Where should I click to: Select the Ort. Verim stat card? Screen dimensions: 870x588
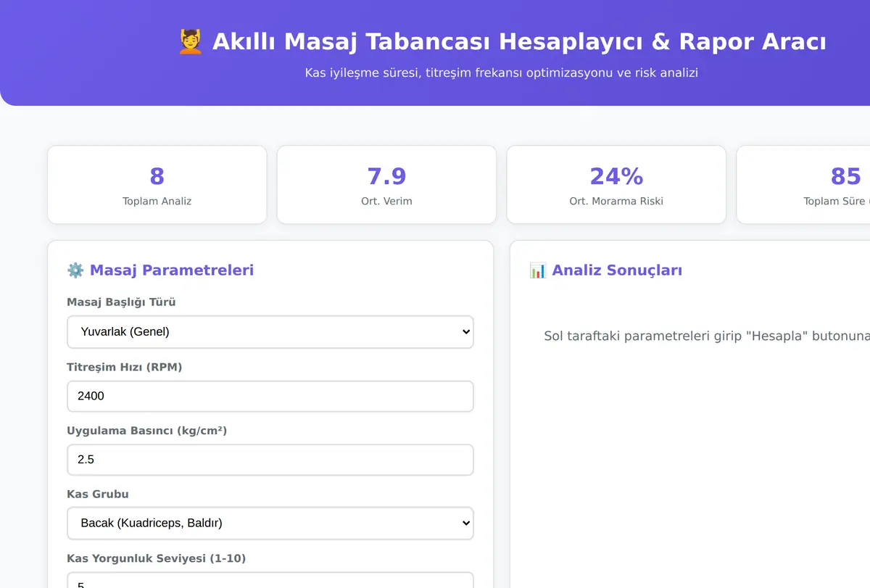386,185
